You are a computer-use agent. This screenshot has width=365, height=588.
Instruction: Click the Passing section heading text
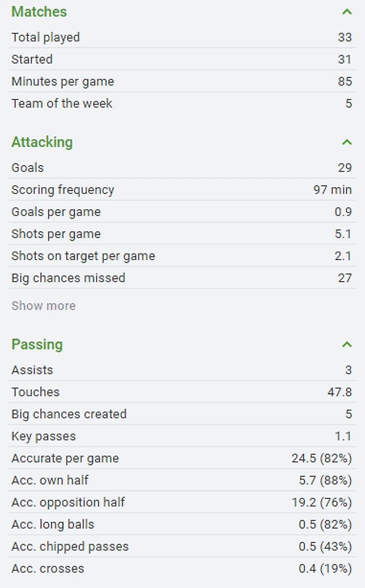(x=37, y=345)
